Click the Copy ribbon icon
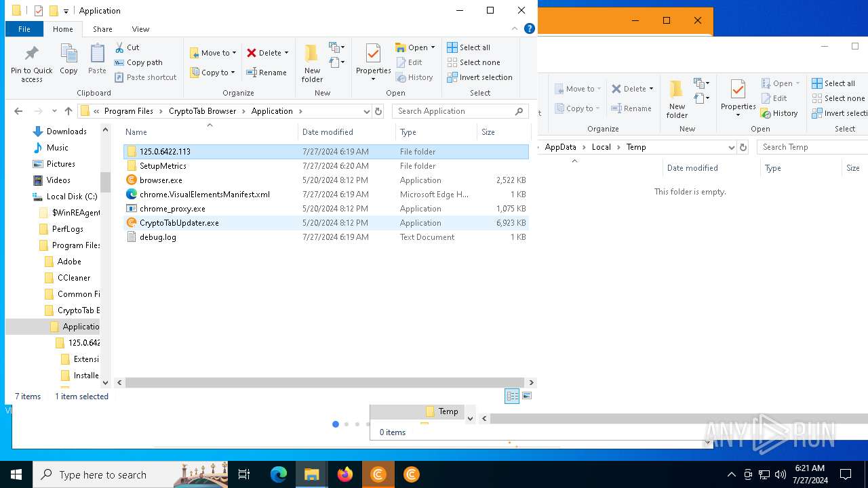 tap(68, 60)
